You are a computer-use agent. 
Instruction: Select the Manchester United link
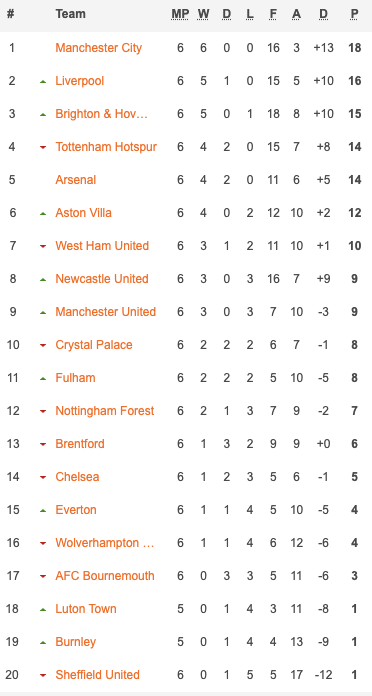click(x=106, y=312)
